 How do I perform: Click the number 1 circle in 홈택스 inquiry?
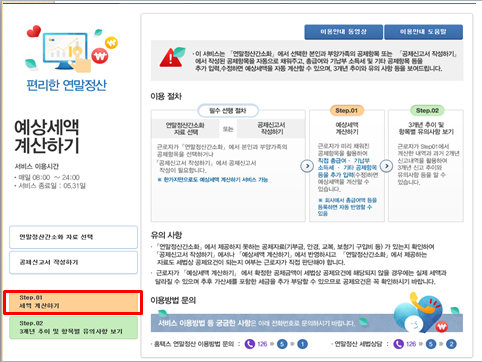(302, 344)
